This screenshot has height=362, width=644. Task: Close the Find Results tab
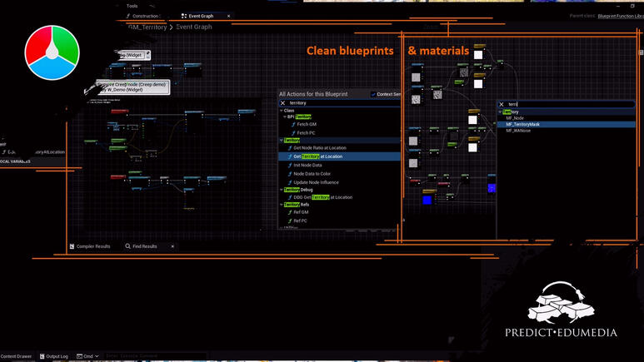172,246
